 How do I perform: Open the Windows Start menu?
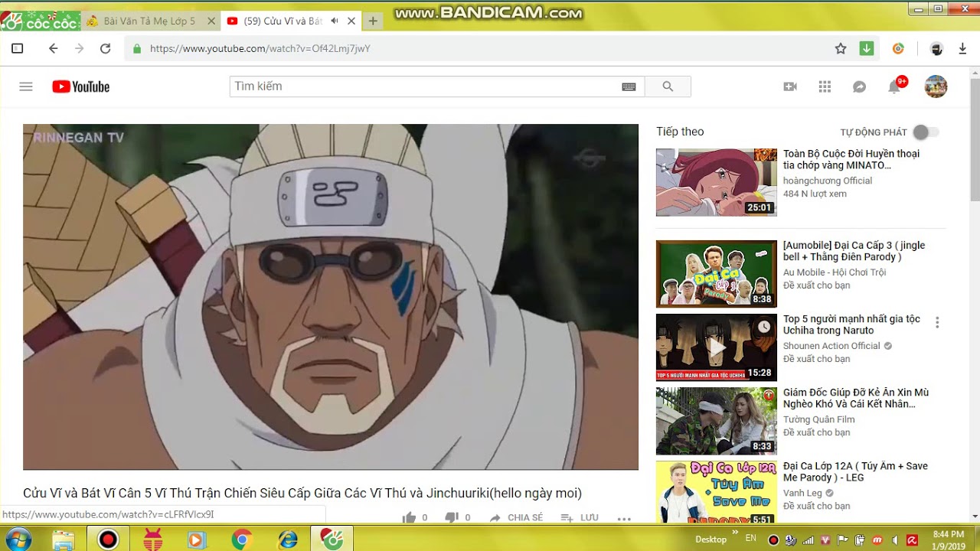coord(17,540)
